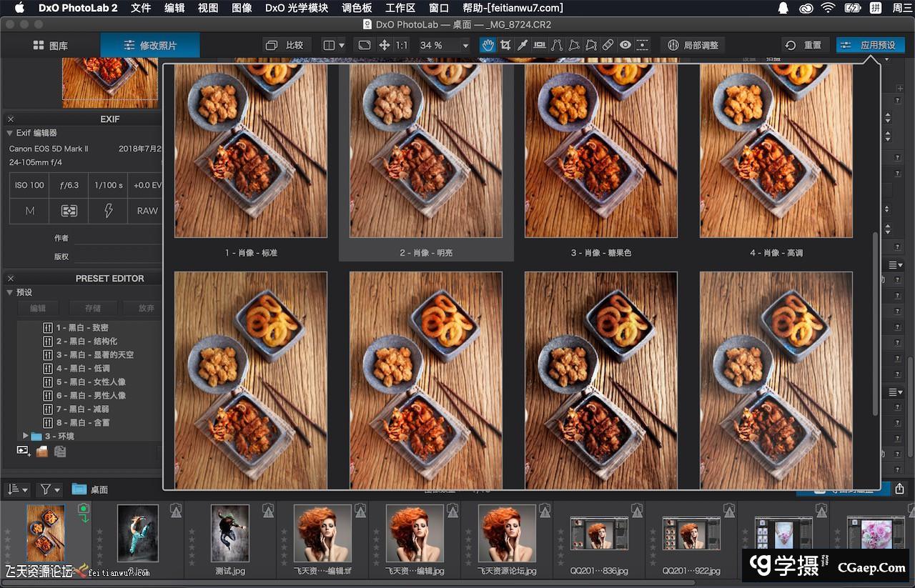Screen dimensions: 915x588
Task: Click the 重置 reset button
Action: click(804, 45)
